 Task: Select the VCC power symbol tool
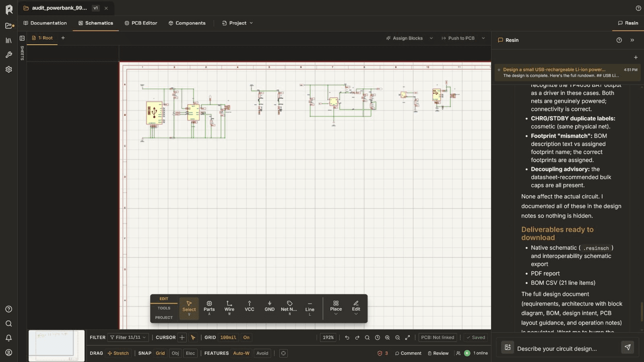250,309
